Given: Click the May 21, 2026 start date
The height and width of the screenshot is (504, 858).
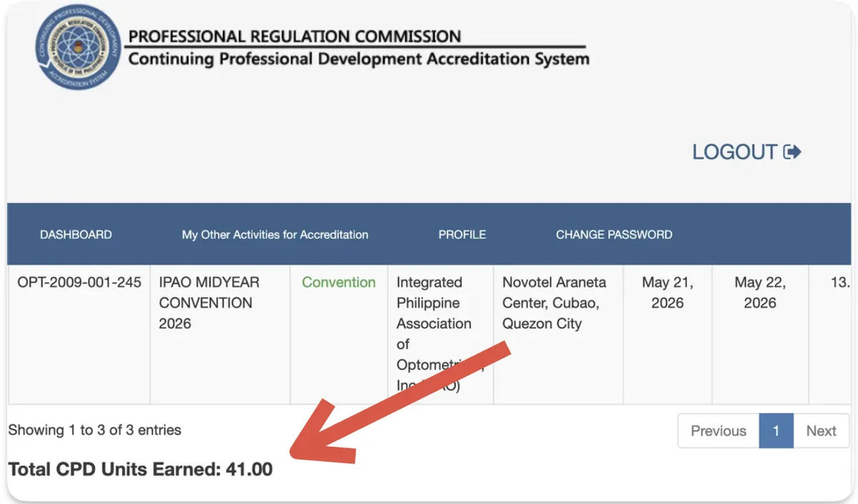Looking at the screenshot, I should 667,292.
